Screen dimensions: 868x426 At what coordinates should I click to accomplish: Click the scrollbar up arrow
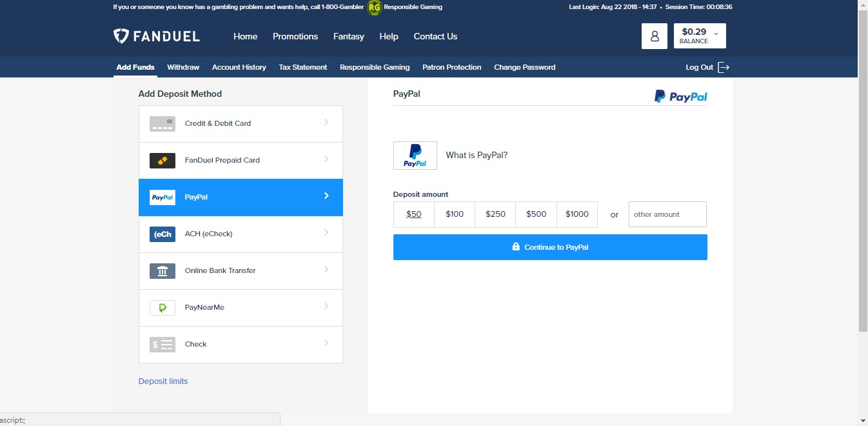tap(863, 5)
